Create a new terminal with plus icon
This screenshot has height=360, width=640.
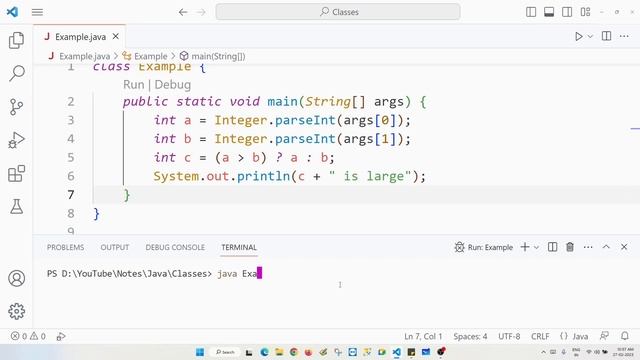(525, 247)
